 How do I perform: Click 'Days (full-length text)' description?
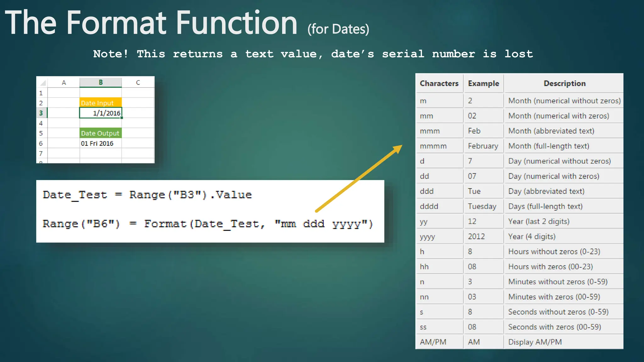(564, 206)
